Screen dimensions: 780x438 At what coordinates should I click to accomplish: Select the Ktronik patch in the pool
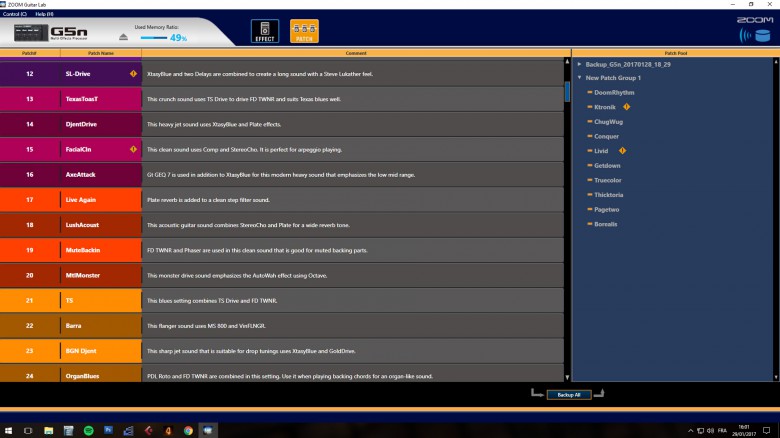point(604,107)
